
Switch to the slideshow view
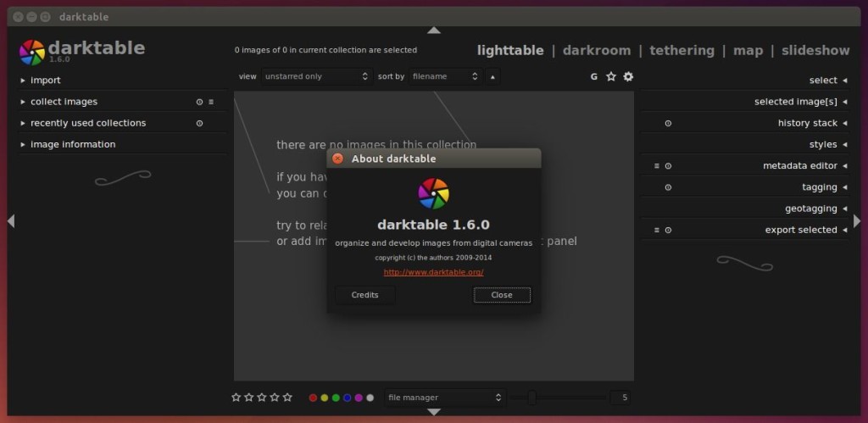coord(815,50)
